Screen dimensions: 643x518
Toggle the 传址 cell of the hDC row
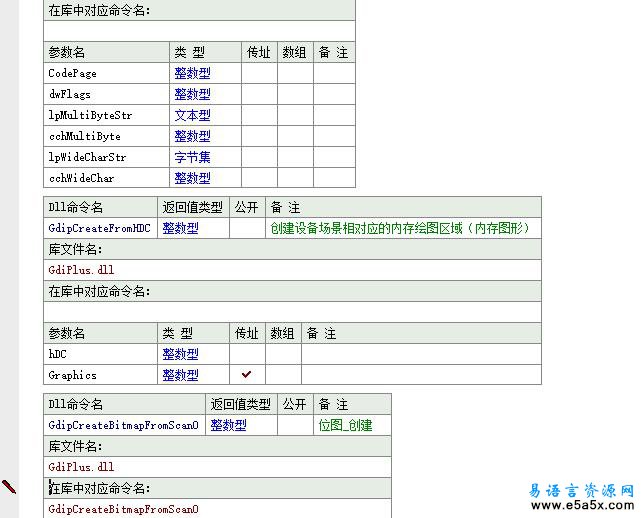tap(247, 354)
